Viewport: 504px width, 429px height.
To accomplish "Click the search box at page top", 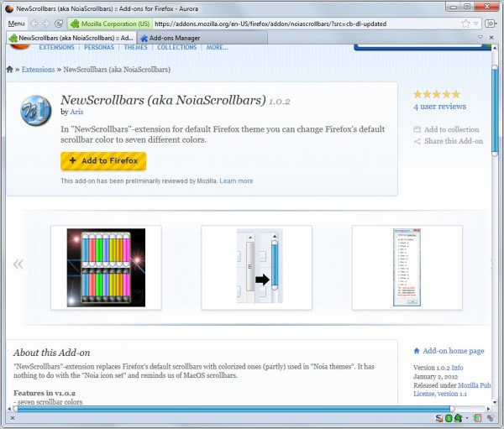I will (419, 46).
